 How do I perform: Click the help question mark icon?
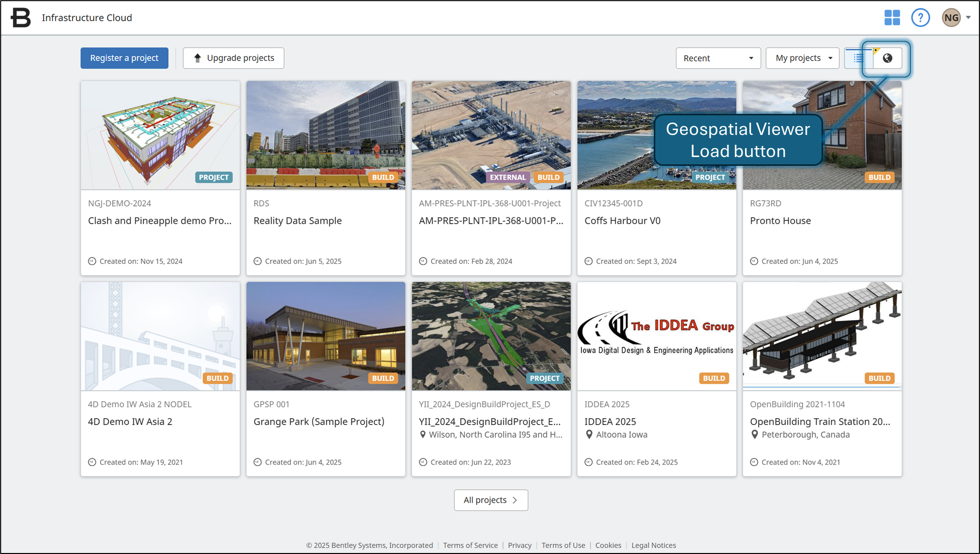coord(921,17)
